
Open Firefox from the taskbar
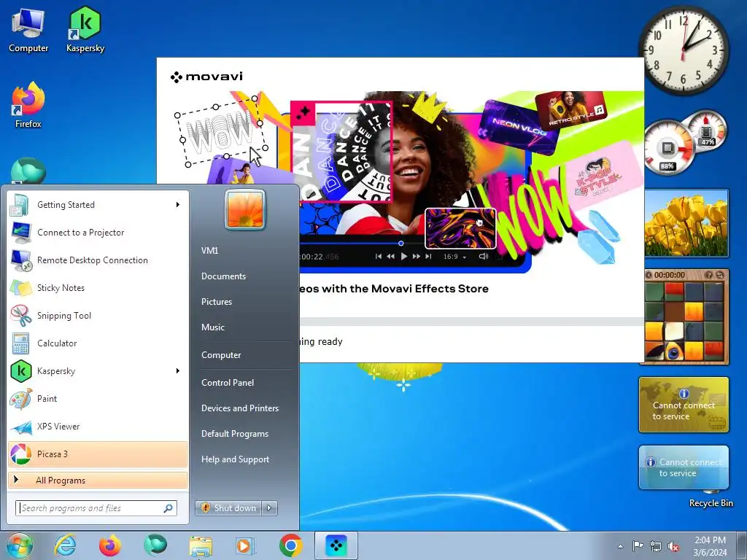(x=110, y=545)
